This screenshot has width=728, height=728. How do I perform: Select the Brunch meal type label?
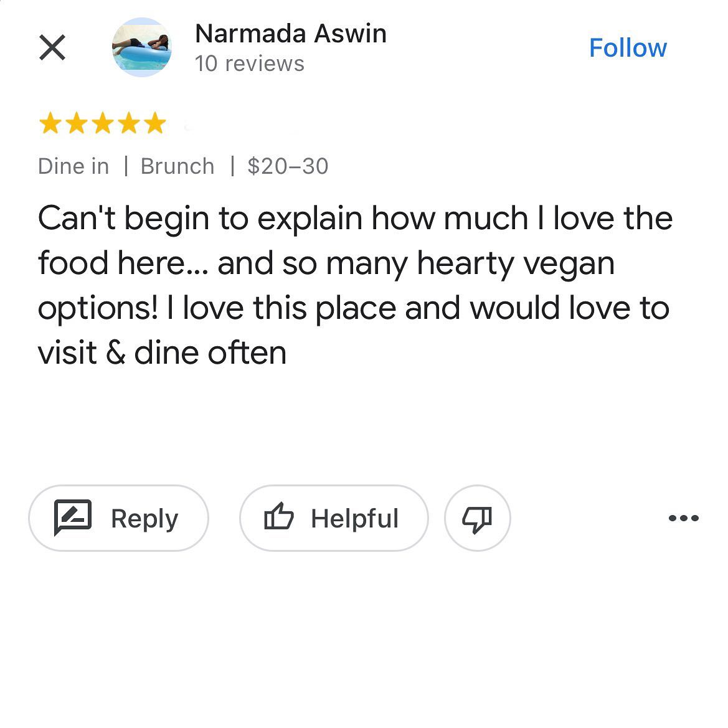point(177,166)
